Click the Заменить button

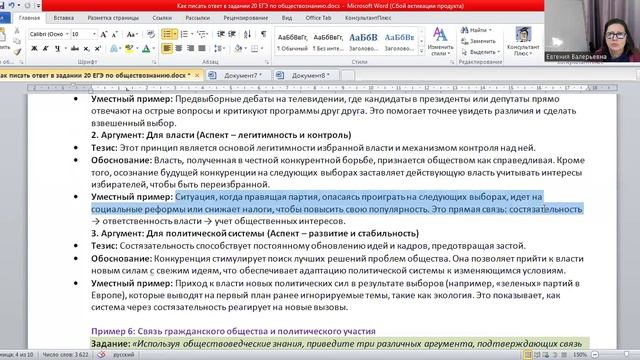[479, 41]
